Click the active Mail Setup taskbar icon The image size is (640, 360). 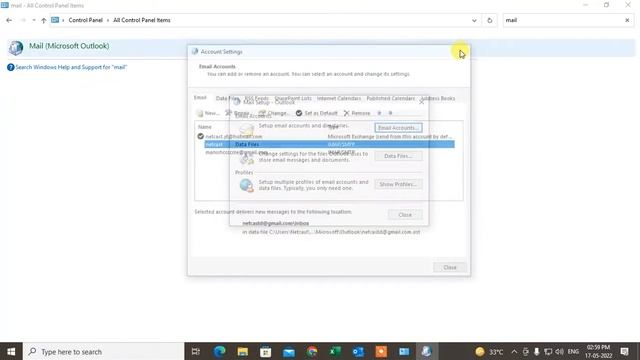[427, 351]
